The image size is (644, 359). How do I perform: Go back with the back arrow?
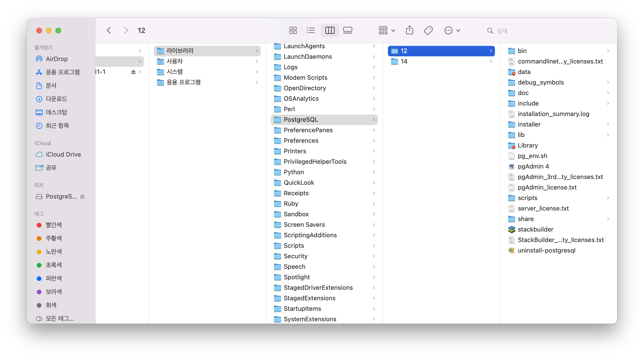[109, 31]
